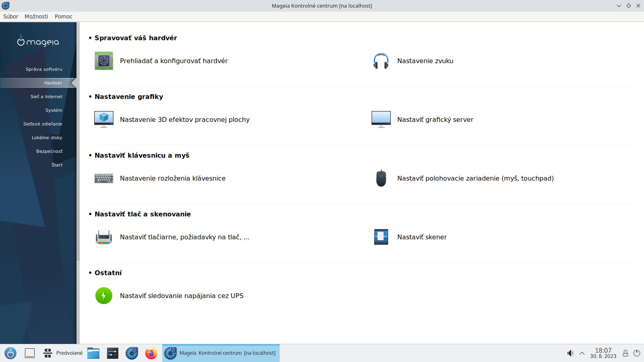Select Sieť a Internet in sidebar
This screenshot has width=644, height=362.
(x=46, y=97)
